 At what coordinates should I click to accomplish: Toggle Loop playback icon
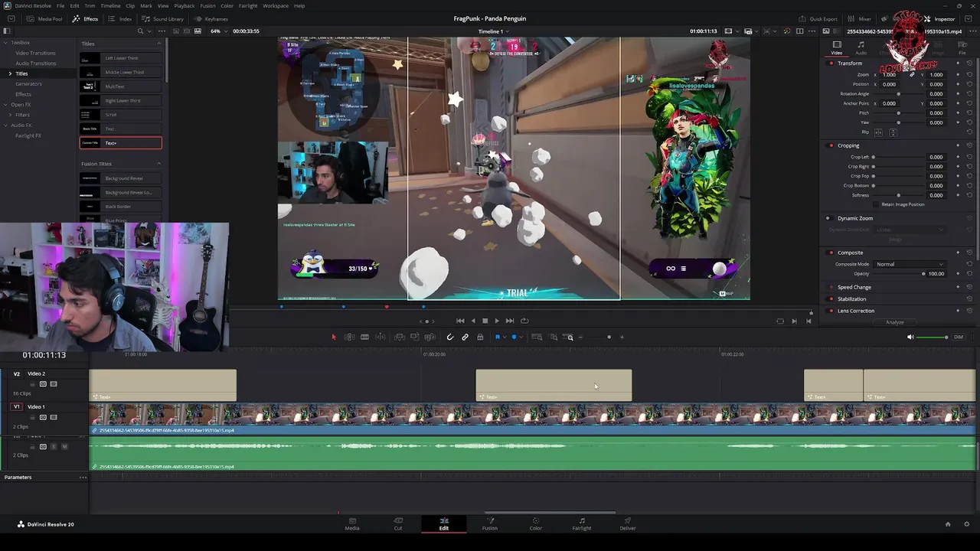(524, 321)
